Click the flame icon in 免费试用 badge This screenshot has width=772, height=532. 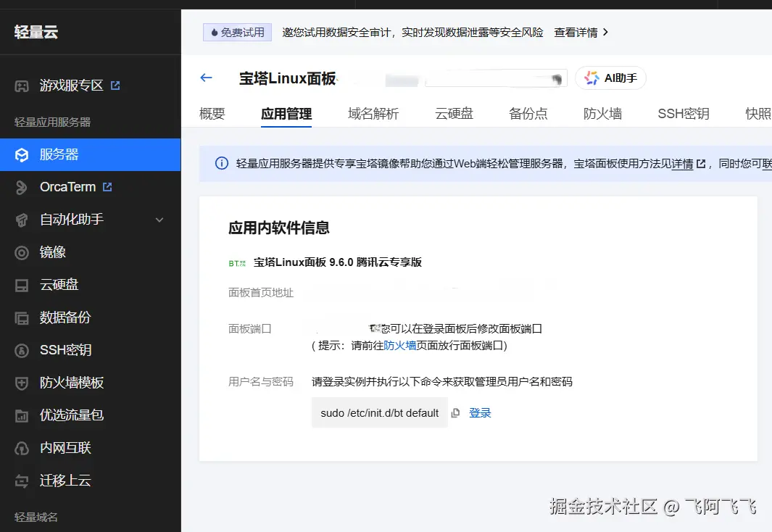[x=214, y=33]
